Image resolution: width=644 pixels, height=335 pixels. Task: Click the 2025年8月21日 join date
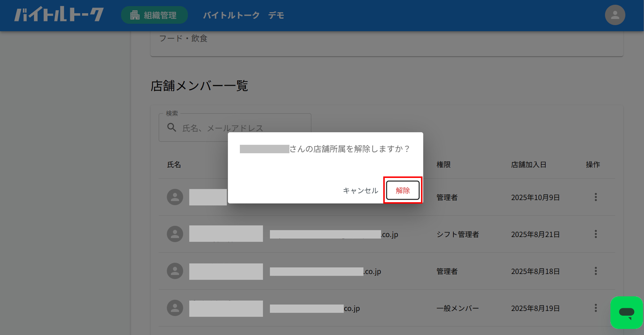pyautogui.click(x=535, y=234)
